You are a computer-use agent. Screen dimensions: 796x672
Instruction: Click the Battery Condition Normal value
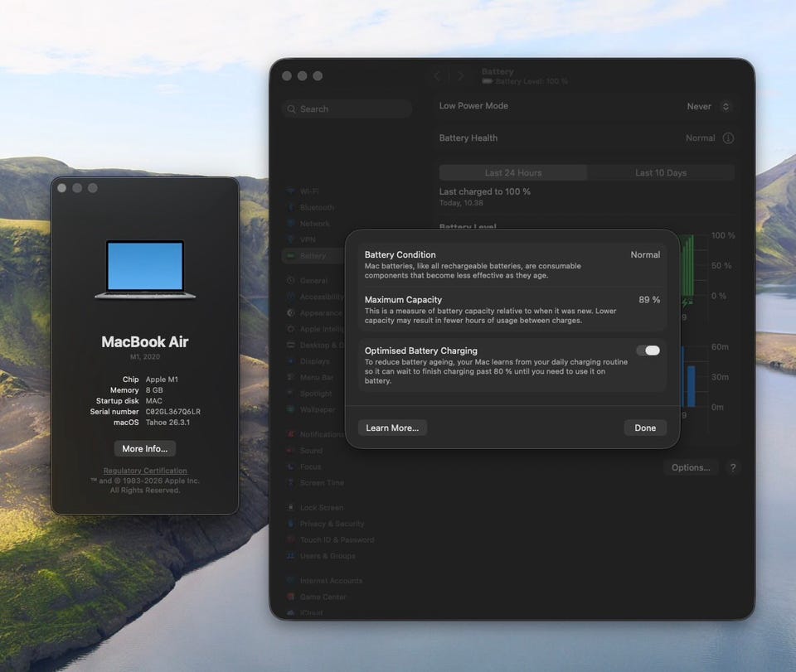click(645, 254)
